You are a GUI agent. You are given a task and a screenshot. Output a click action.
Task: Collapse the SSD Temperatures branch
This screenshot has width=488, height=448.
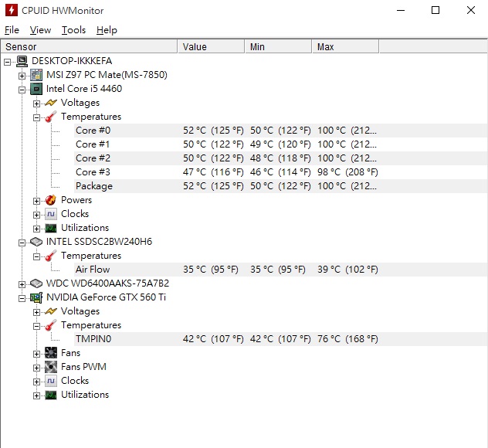(36, 257)
